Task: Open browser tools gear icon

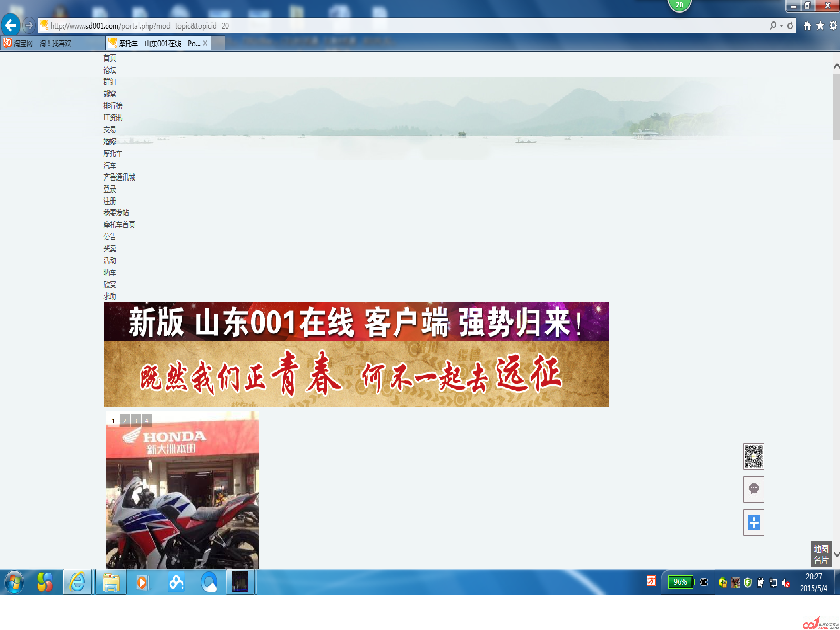Action: click(833, 26)
